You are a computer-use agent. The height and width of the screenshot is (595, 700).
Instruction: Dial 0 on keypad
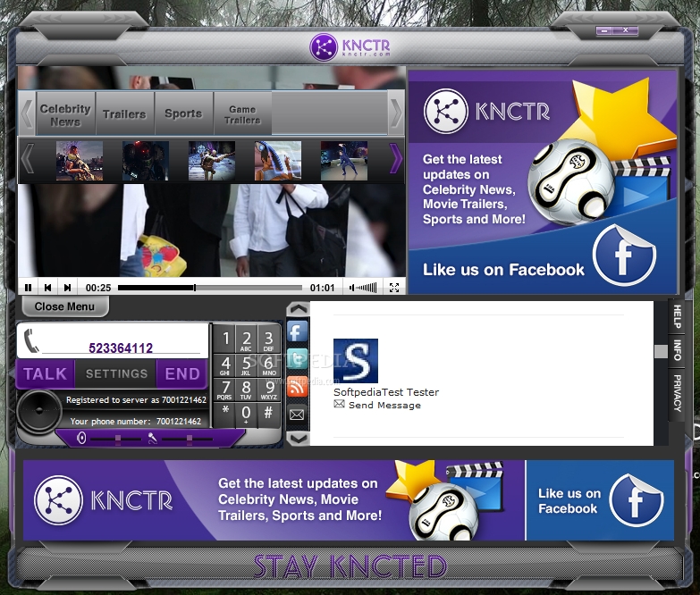(x=247, y=414)
